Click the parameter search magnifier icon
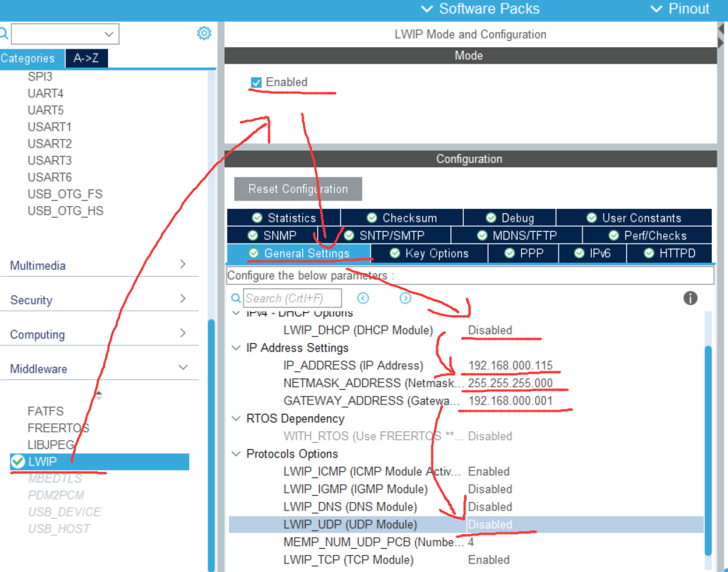728x572 pixels. point(236,298)
